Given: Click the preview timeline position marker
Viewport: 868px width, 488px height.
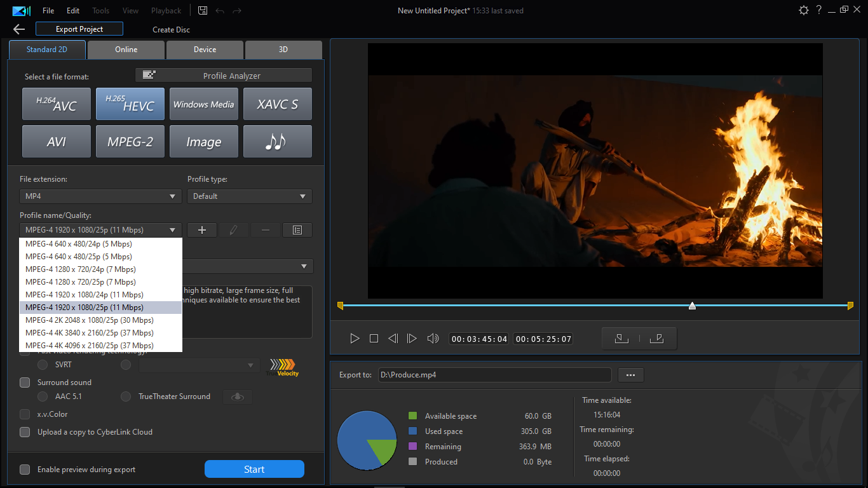Looking at the screenshot, I should 692,306.
